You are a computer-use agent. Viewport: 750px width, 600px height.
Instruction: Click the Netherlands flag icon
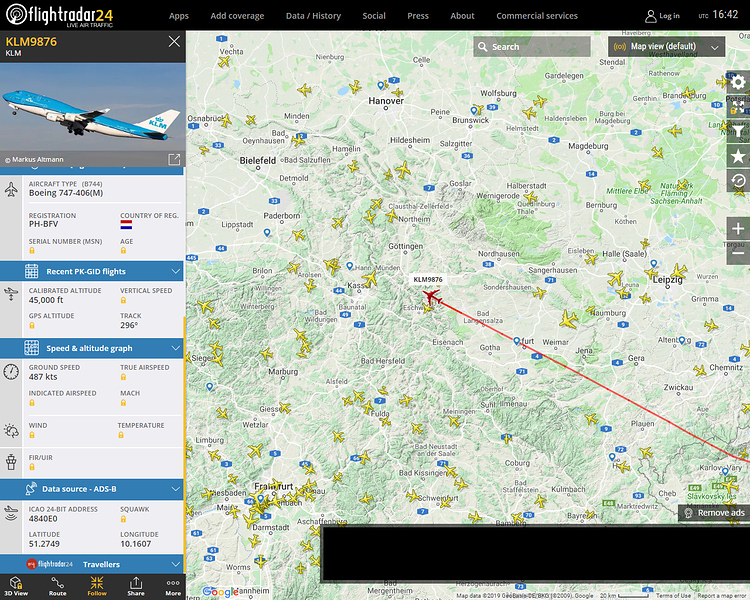126,225
